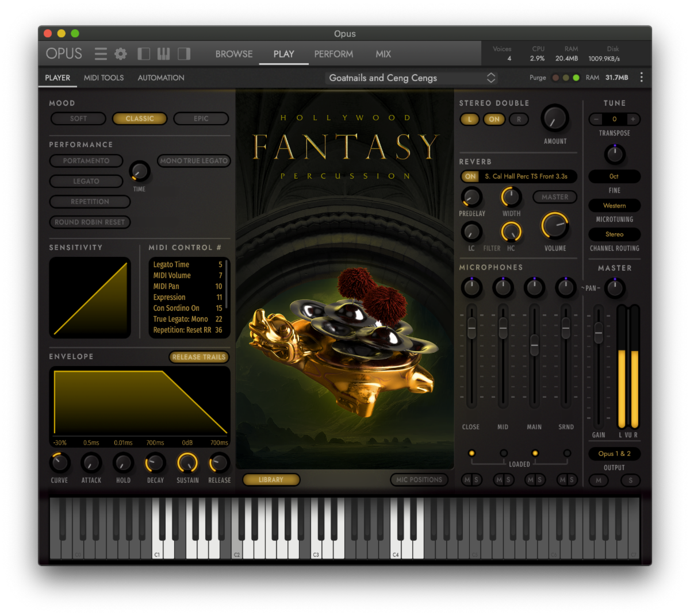This screenshot has height=616, width=690.
Task: Mute the master output with M button
Action: pos(599,480)
